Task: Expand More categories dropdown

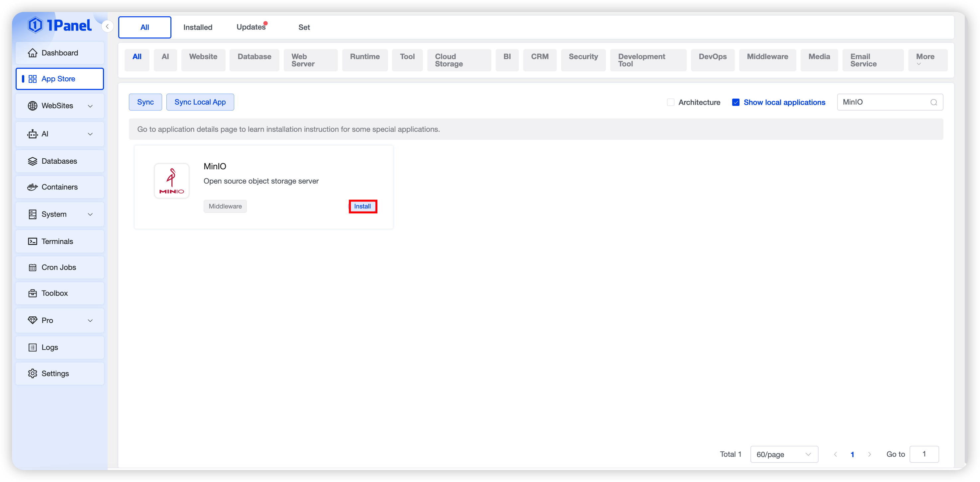Action: click(x=927, y=60)
